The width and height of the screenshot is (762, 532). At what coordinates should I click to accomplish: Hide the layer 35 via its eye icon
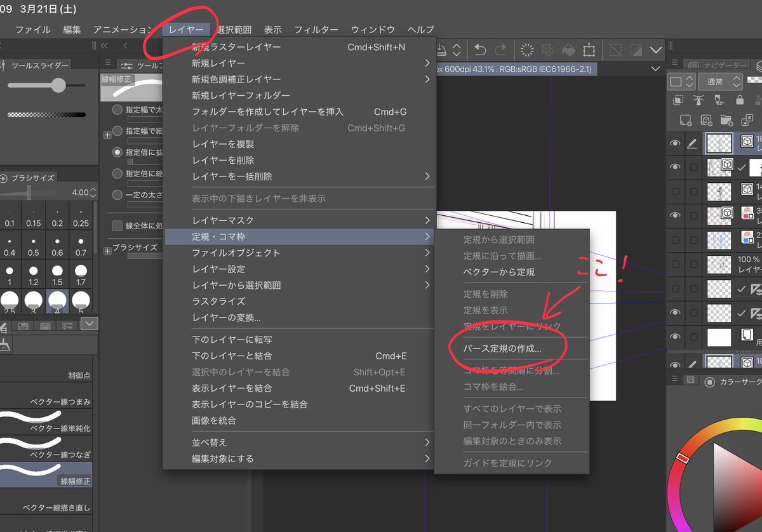(675, 215)
